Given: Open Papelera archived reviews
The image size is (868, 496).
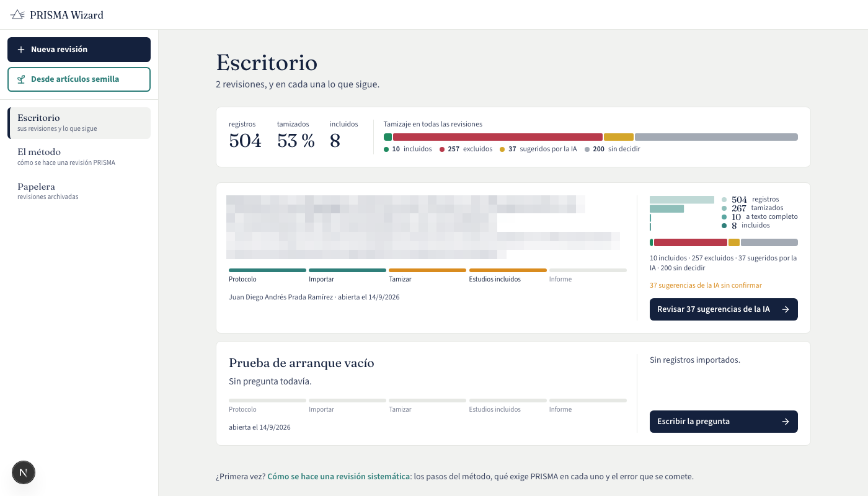Looking at the screenshot, I should [79, 191].
